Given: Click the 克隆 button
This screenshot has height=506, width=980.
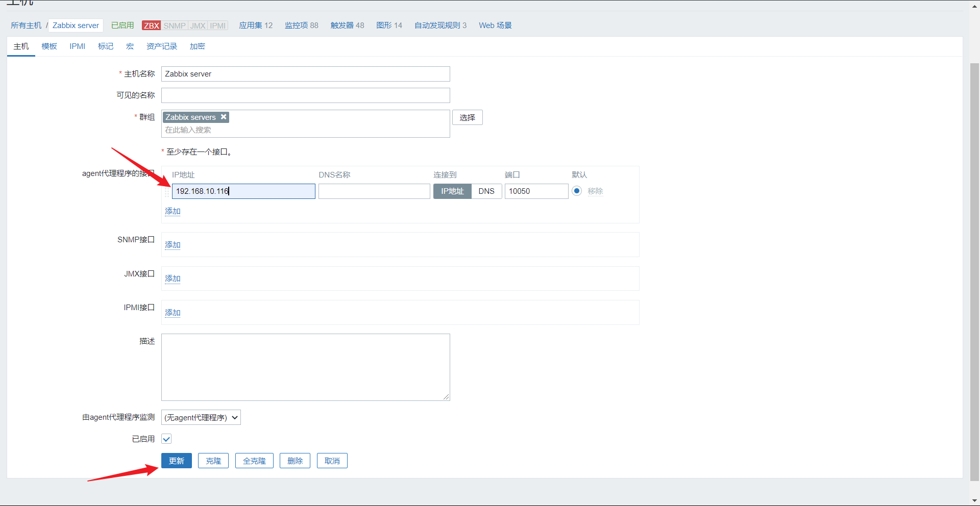Looking at the screenshot, I should 213,461.
